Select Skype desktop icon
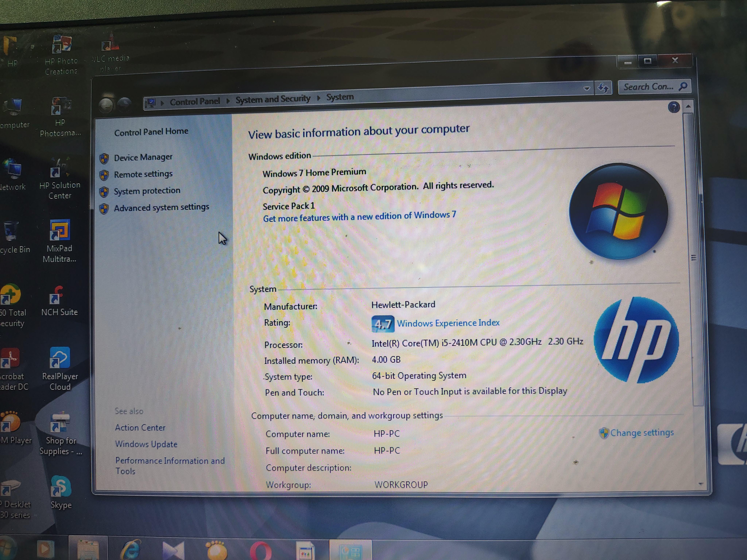This screenshot has width=747, height=560. tap(61, 493)
